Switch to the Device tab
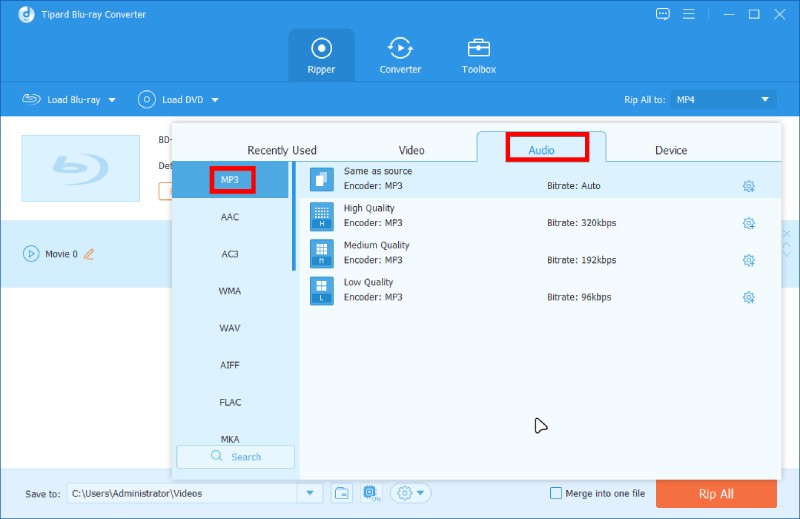 click(671, 150)
